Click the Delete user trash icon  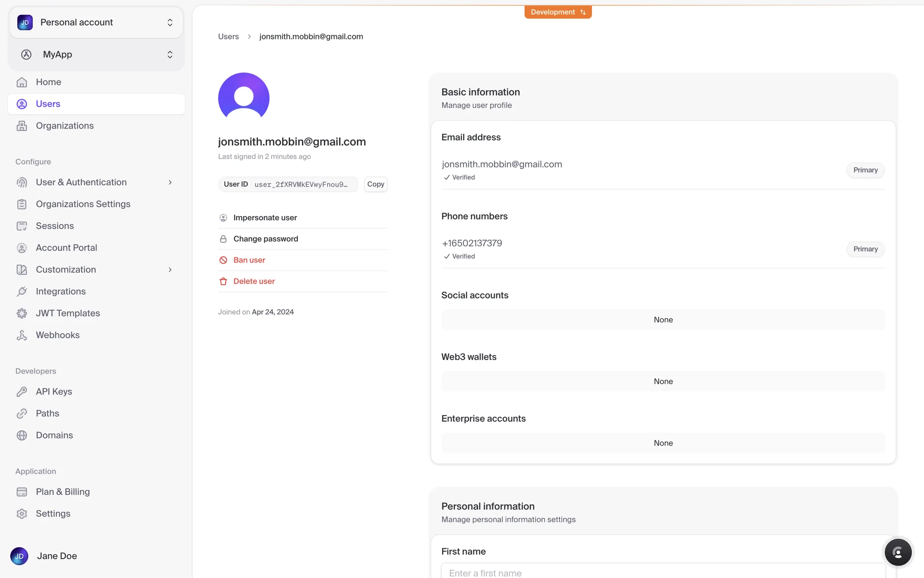[223, 281]
